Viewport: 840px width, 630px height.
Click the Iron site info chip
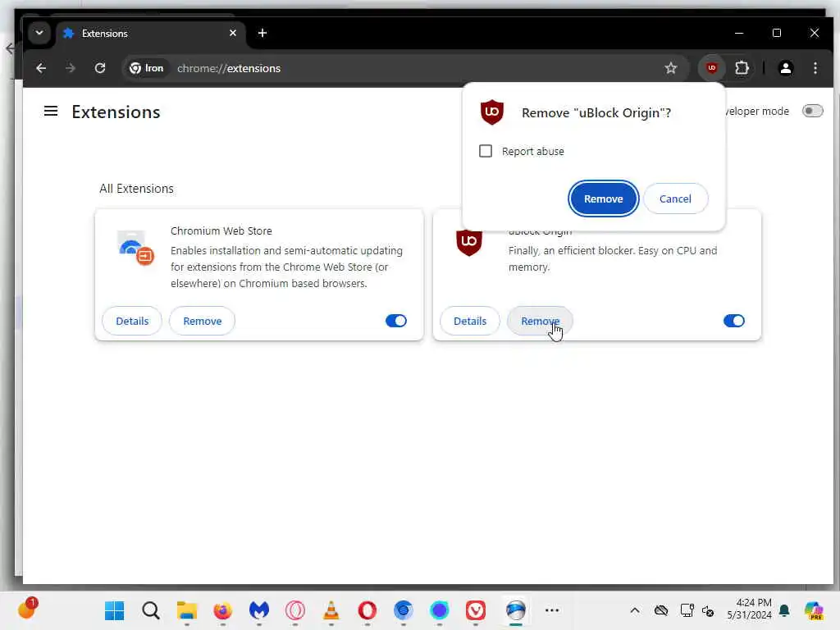147,68
